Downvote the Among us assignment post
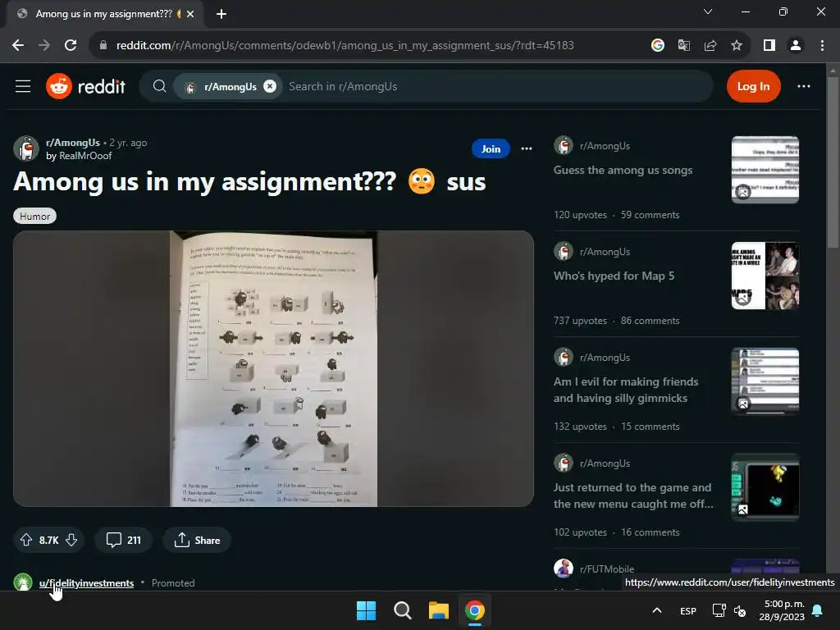Screen dimensions: 840x630 71,540
